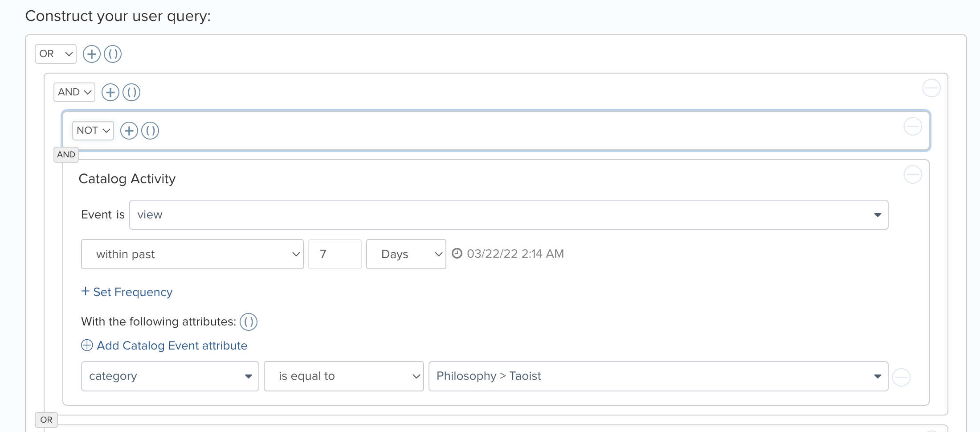Delete the category attribute row
The height and width of the screenshot is (432, 980).
901,377
